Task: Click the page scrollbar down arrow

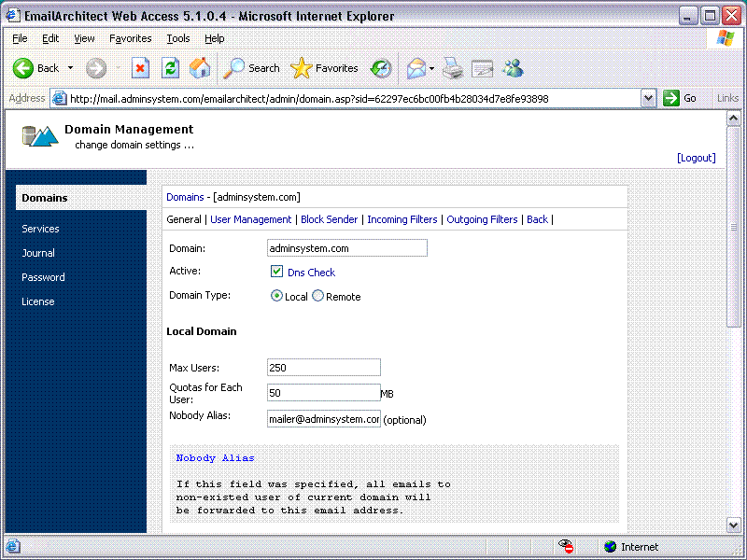Action: coord(734,525)
